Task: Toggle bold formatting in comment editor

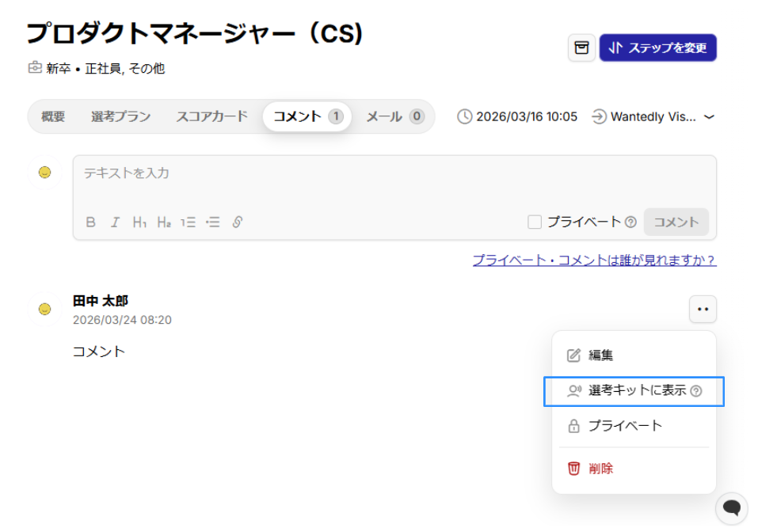Action: click(x=90, y=222)
